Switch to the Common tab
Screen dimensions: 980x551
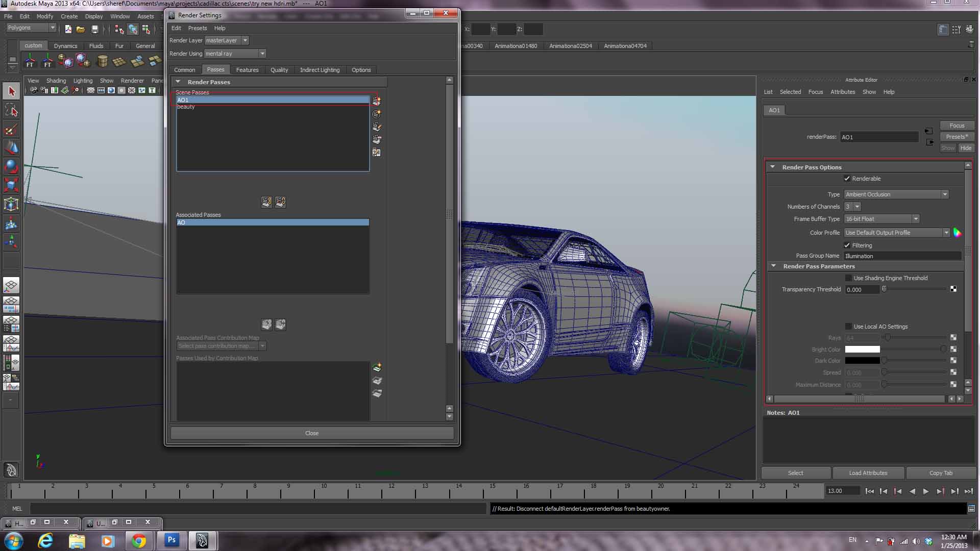(x=184, y=70)
